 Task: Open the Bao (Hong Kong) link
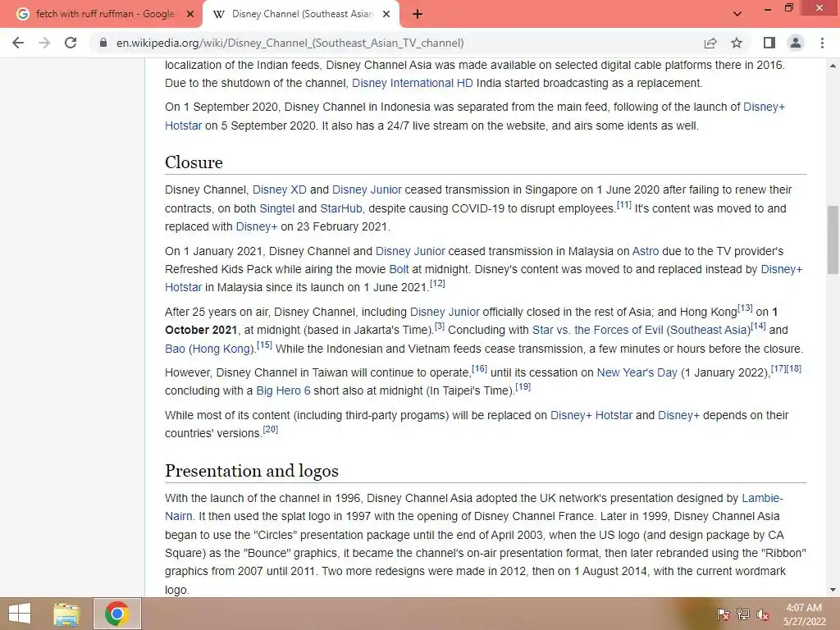(x=210, y=349)
